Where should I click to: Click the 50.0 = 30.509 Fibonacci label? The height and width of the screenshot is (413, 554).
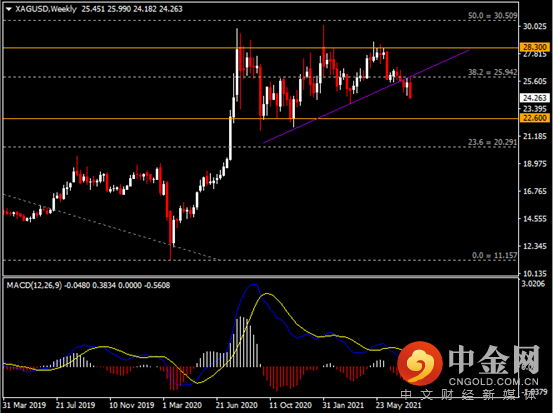tap(493, 16)
